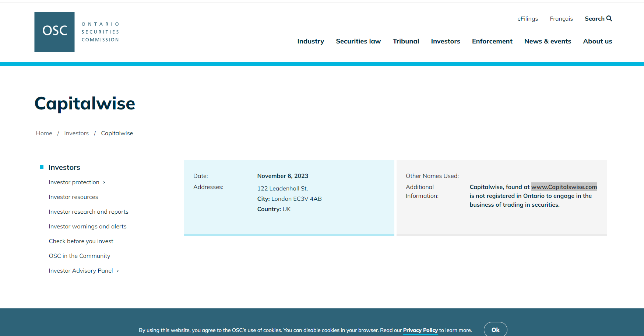The width and height of the screenshot is (644, 336).
Task: Go to eFilings link
Action: [527, 19]
